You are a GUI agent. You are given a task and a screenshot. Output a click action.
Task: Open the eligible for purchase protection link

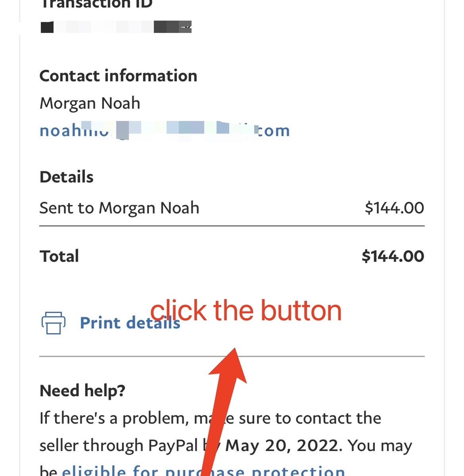tap(203, 471)
